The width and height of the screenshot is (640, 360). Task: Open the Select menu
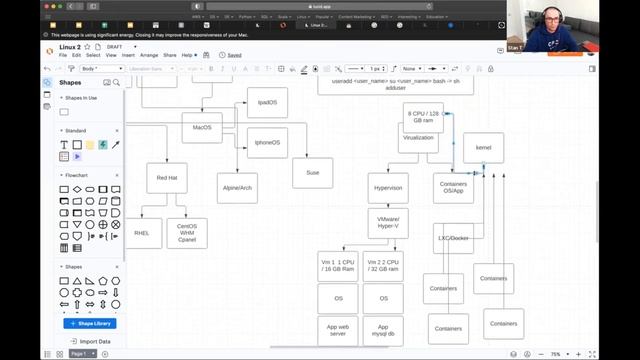click(x=93, y=55)
